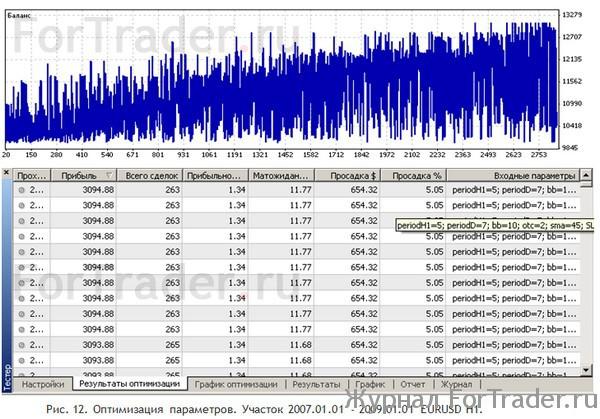
Task: Show the График tab
Action: [x=370, y=384]
